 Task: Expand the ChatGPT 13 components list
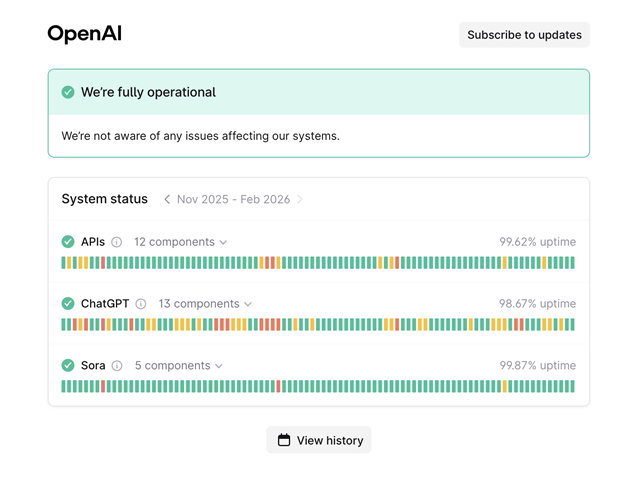tap(205, 304)
